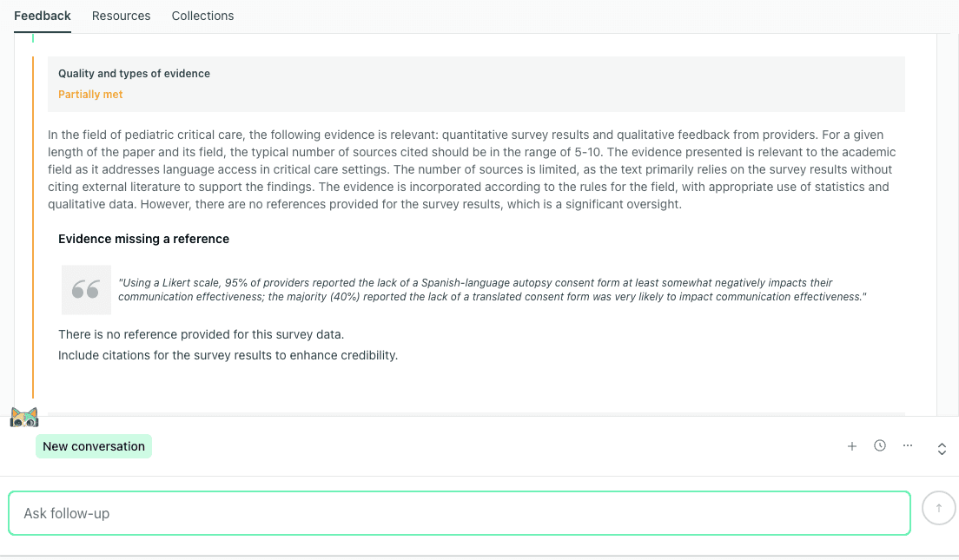Open the more options ellipsis menu
Viewport: 959px width, 560px height.
(x=908, y=445)
